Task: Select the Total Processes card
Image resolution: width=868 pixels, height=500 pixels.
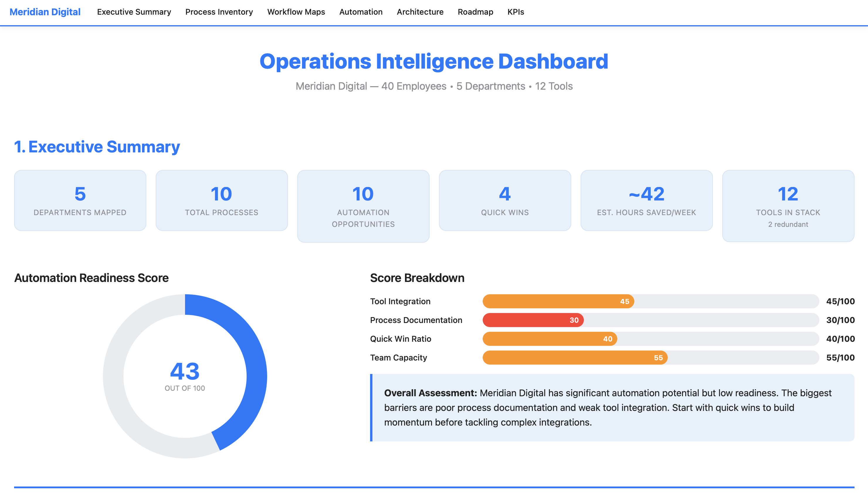Action: point(221,200)
